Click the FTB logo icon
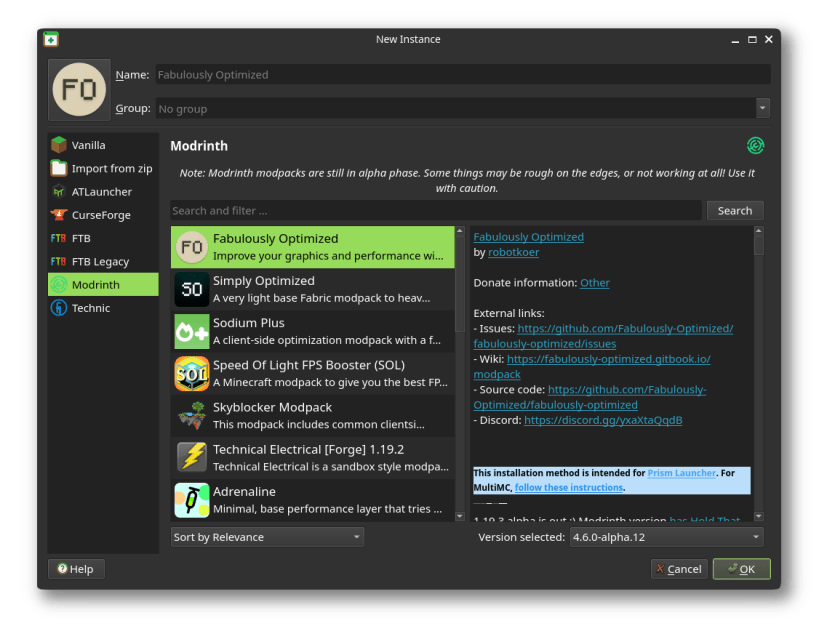The height and width of the screenshot is (618, 819). (x=58, y=238)
